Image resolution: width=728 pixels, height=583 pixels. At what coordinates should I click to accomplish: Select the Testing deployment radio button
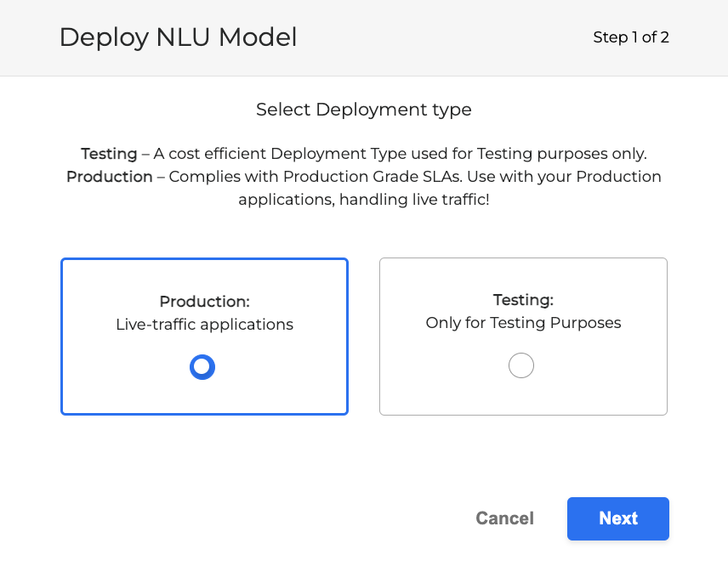(x=521, y=365)
